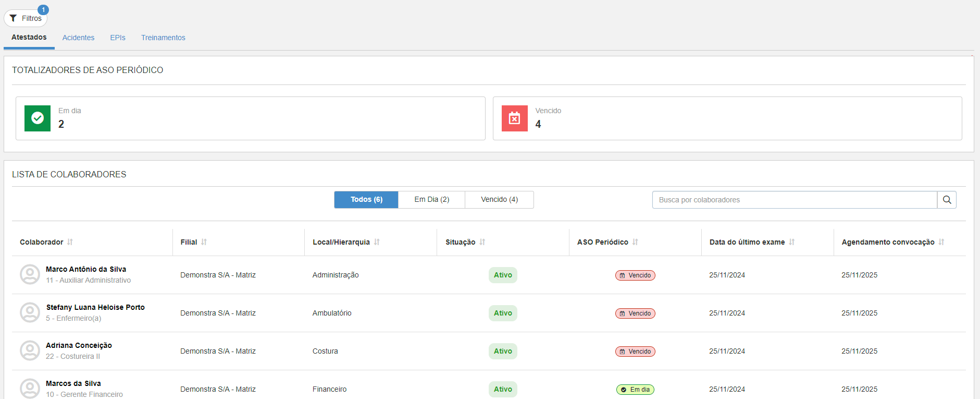
Task: Open collaborator Marco Antônio da Silva
Action: (x=86, y=269)
